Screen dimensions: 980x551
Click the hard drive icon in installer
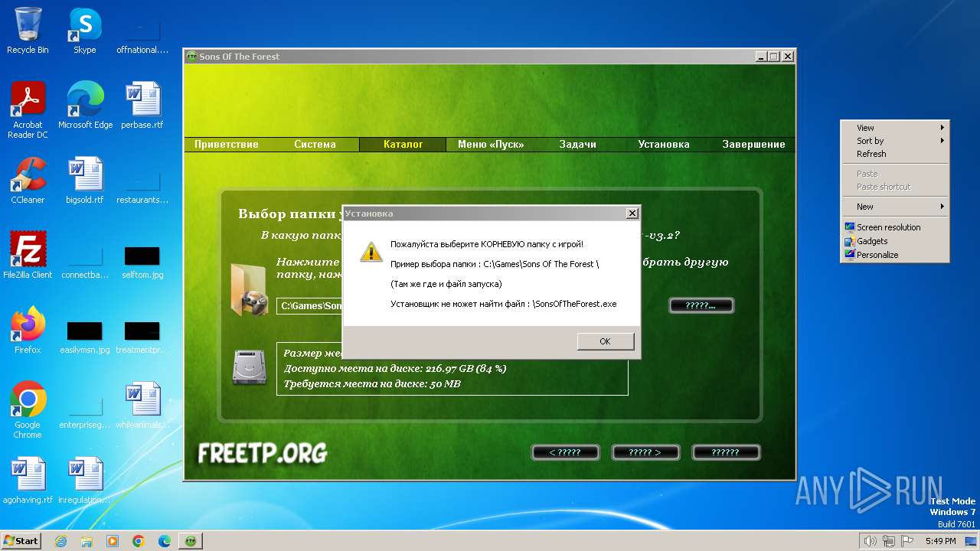click(249, 368)
